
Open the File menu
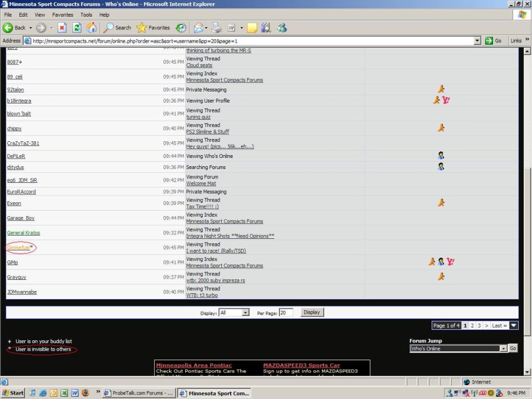point(8,14)
